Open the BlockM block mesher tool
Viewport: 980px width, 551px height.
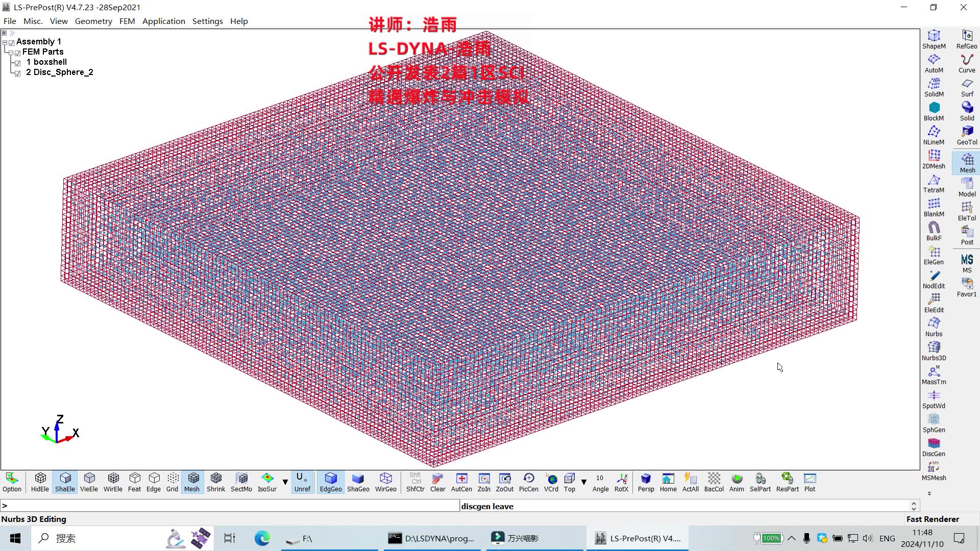click(x=934, y=111)
